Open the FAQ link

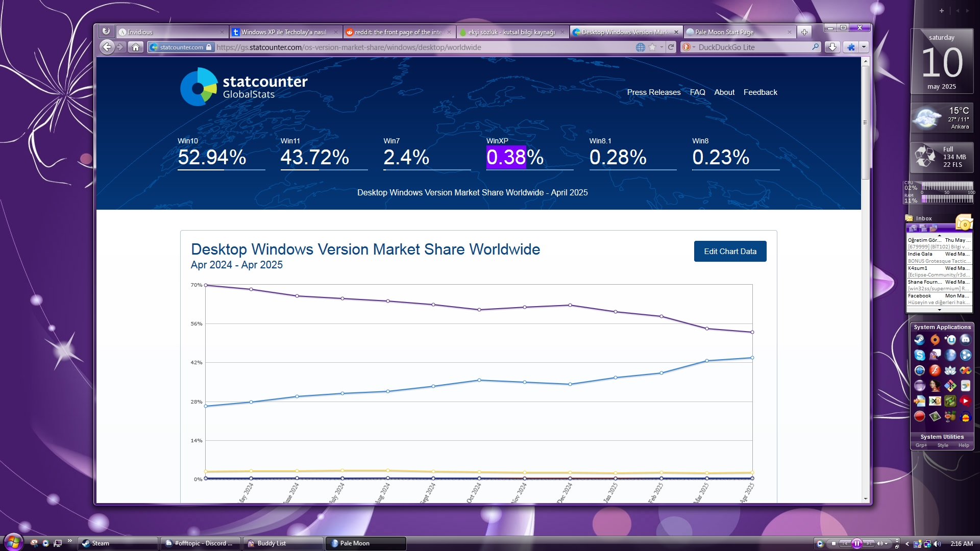pos(697,92)
